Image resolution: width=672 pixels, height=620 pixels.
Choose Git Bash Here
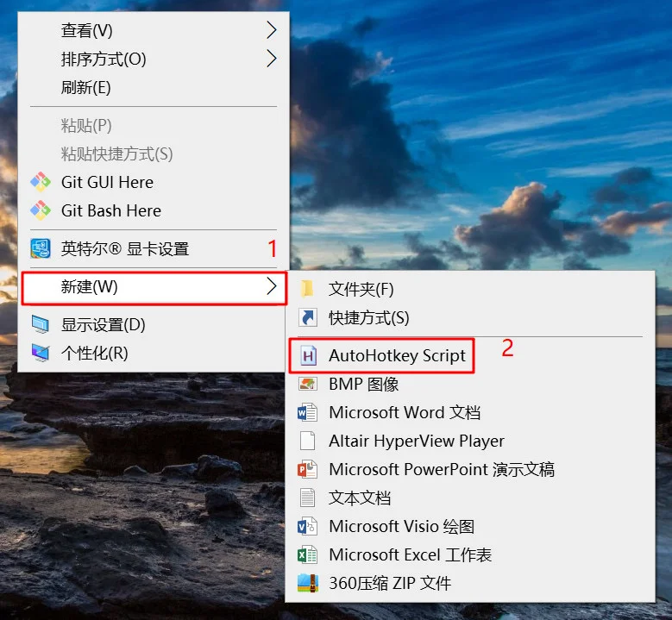coord(154,210)
